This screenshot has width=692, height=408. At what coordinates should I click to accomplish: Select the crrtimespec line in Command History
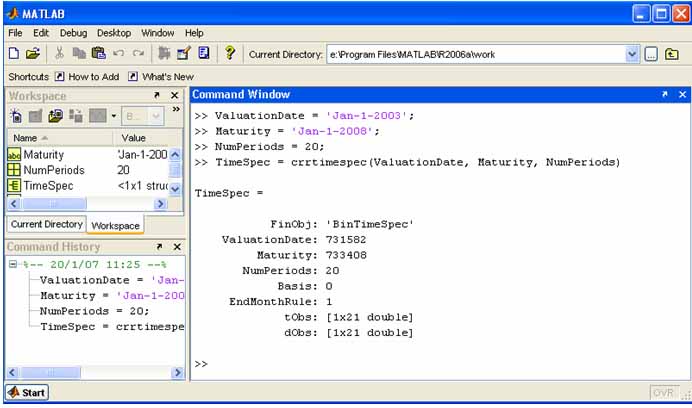pos(112,327)
